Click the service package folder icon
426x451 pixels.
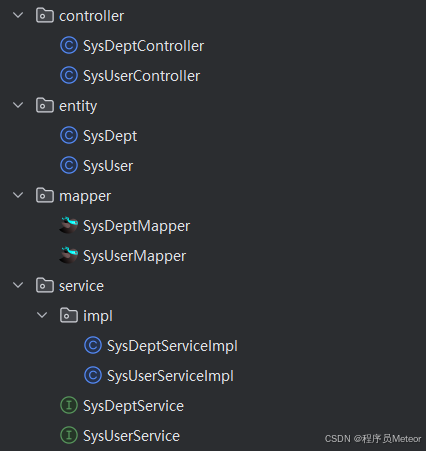(45, 286)
